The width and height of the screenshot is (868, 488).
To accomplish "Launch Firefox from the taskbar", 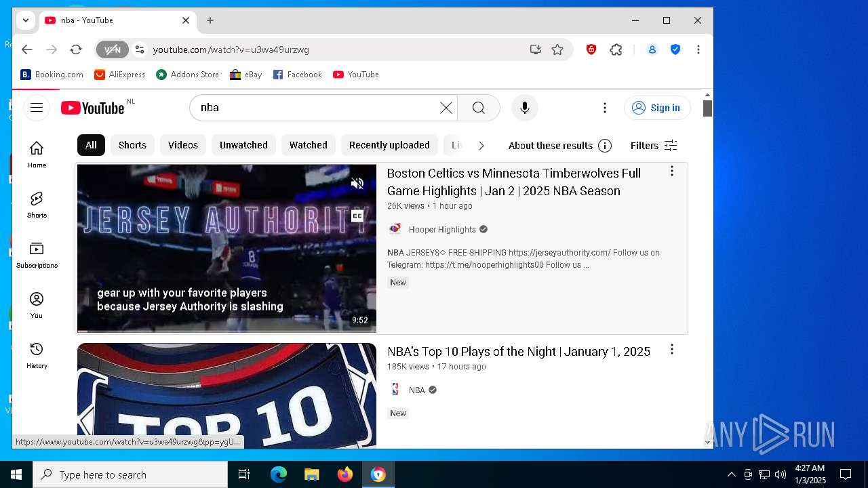I will click(x=345, y=474).
